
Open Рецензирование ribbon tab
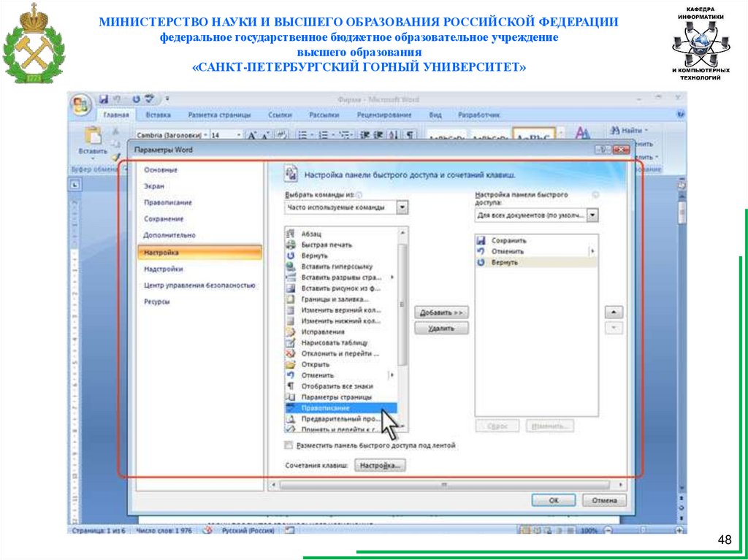pos(384,115)
